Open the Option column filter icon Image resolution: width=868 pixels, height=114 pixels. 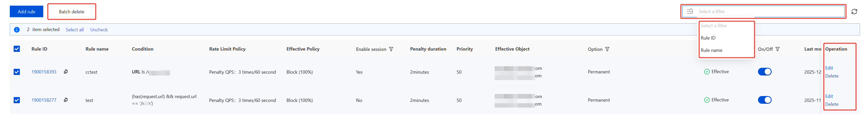tap(607, 49)
